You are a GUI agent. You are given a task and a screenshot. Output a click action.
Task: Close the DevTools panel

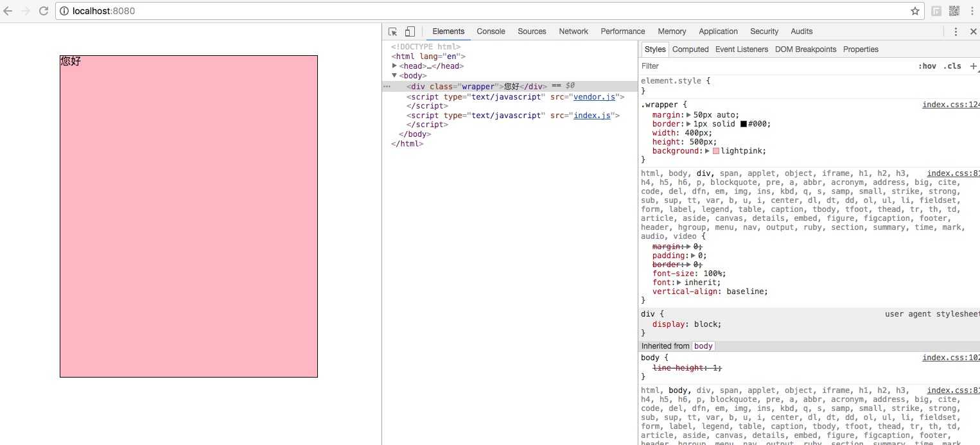click(x=973, y=31)
